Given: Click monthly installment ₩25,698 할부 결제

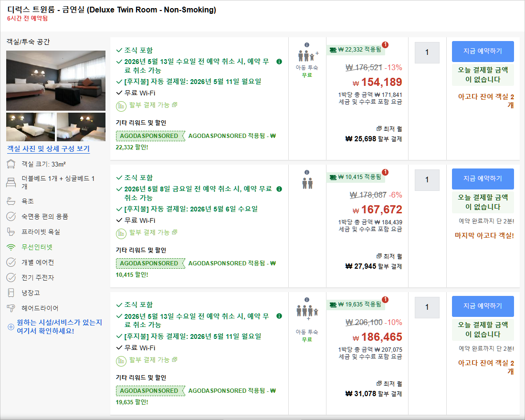Looking at the screenshot, I should point(374,139).
